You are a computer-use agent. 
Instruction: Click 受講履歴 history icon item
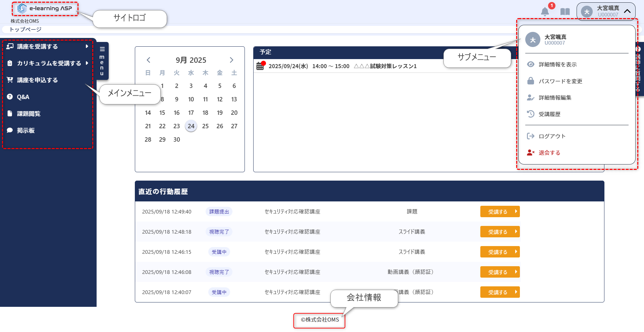(549, 114)
